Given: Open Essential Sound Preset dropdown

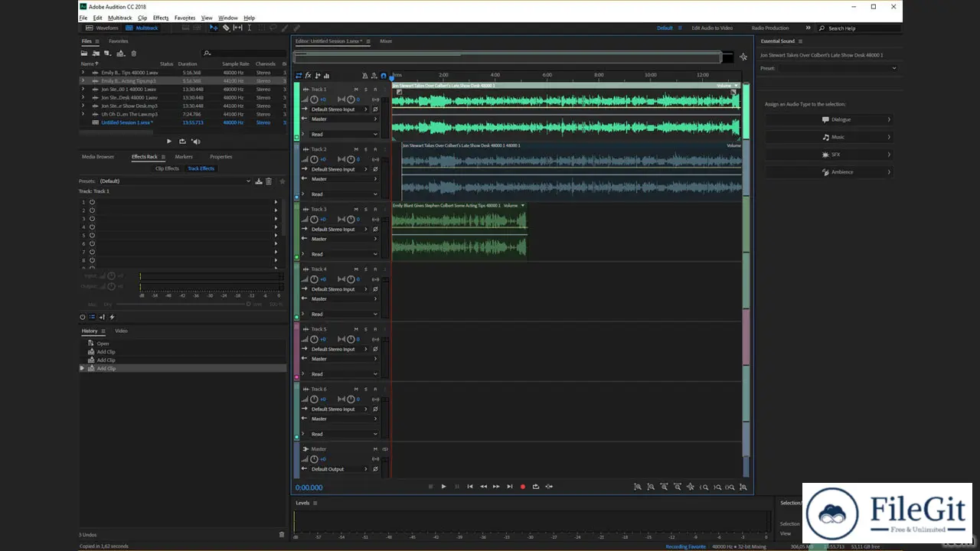Looking at the screenshot, I should 838,68.
